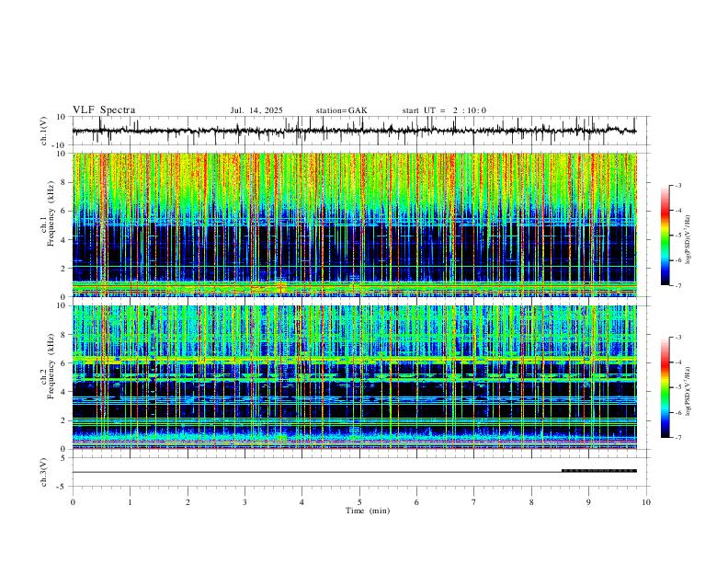Click the log(PSD) label beside lower color bar
The image size is (728, 563).
tap(688, 391)
